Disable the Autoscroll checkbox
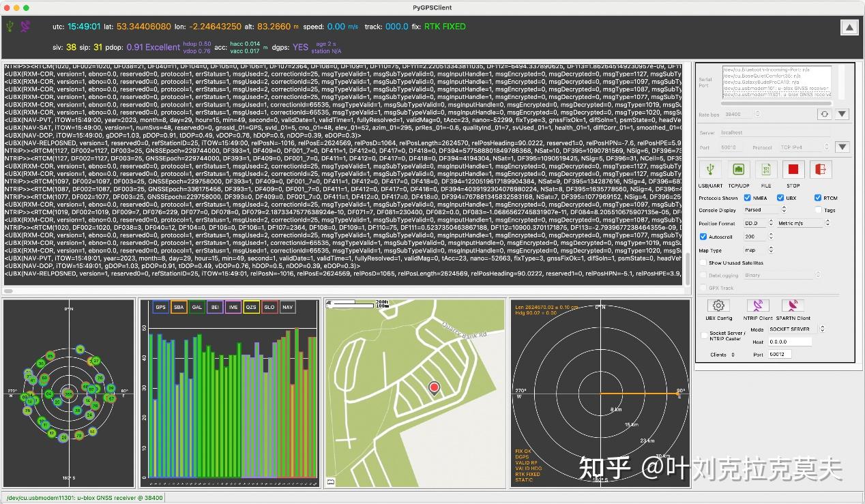Screen dimensions: 865x504 point(703,237)
